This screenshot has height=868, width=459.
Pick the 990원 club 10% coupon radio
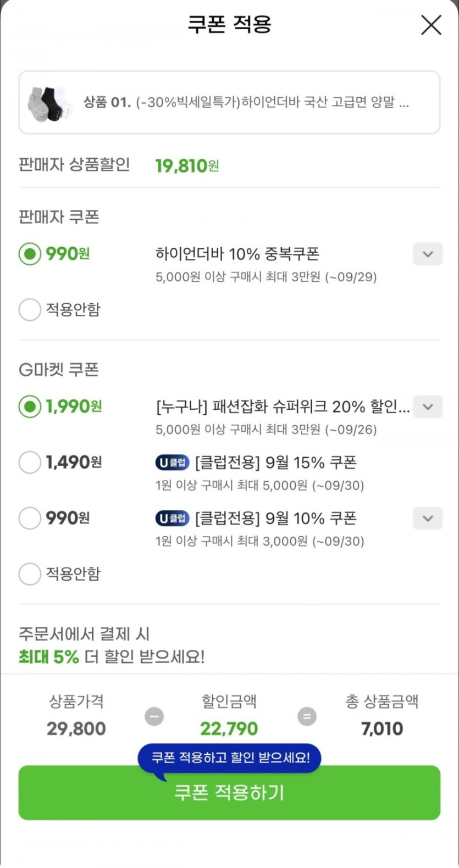[30, 518]
